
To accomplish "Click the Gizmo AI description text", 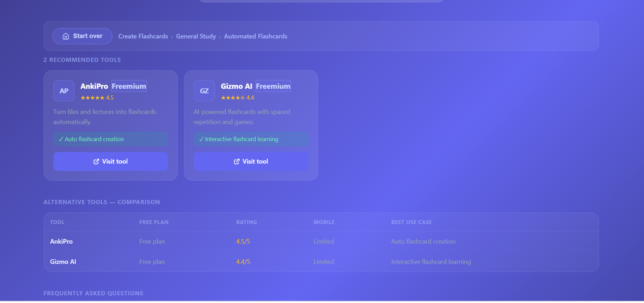I will coord(242,117).
